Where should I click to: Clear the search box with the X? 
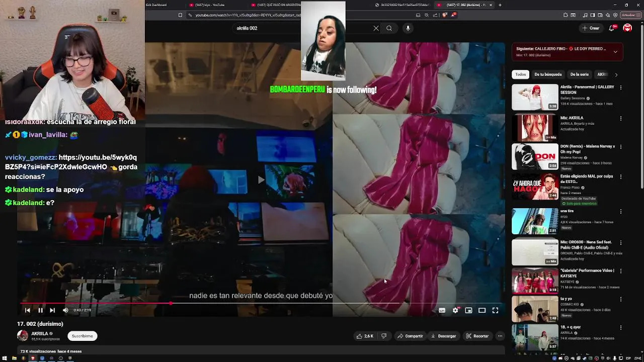click(x=376, y=28)
